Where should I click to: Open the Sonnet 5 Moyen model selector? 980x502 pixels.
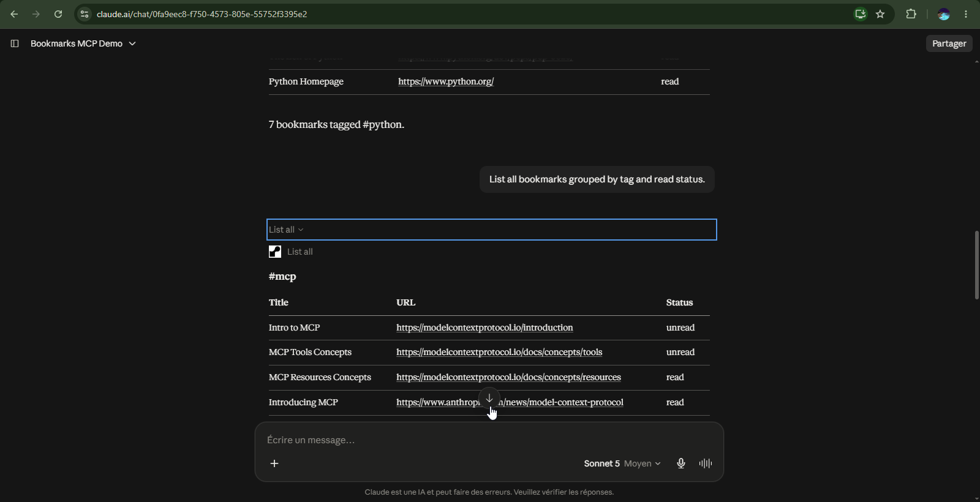(622, 463)
